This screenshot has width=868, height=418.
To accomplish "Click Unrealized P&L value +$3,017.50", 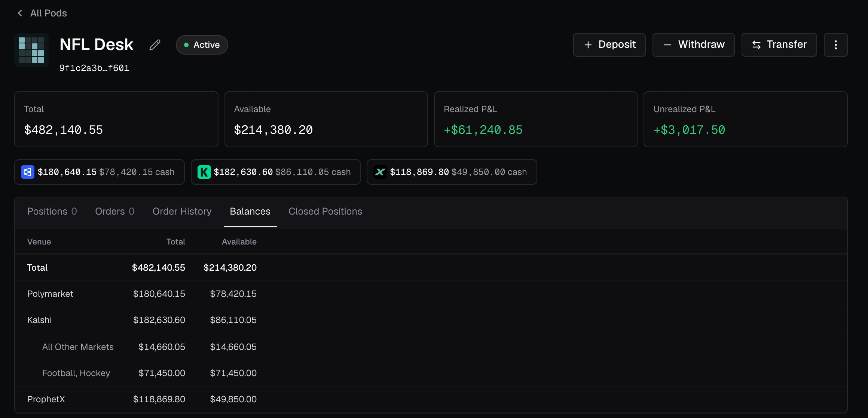I will (x=689, y=130).
